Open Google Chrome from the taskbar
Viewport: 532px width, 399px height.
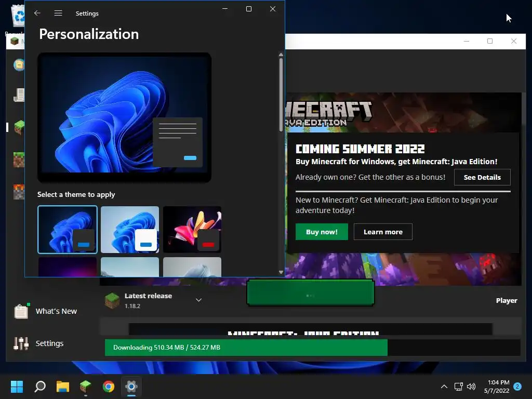tap(109, 387)
